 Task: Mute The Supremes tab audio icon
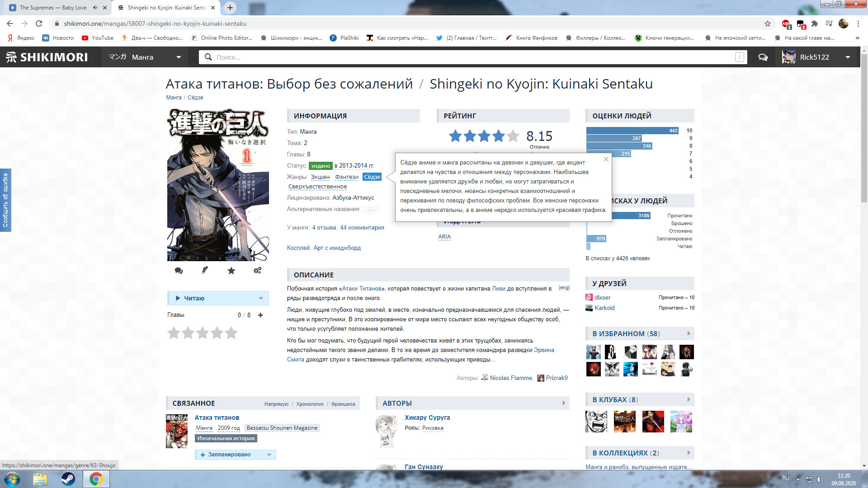pyautogui.click(x=95, y=8)
